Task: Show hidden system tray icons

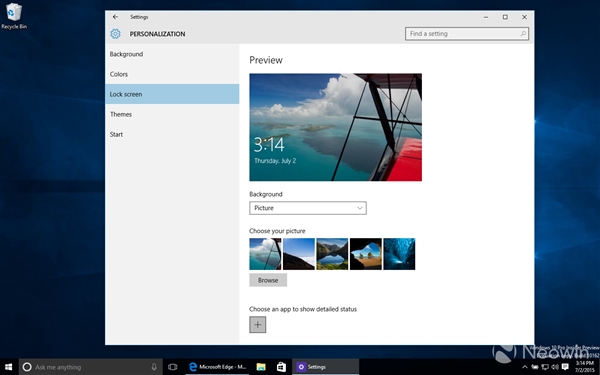Action: pyautogui.click(x=525, y=367)
